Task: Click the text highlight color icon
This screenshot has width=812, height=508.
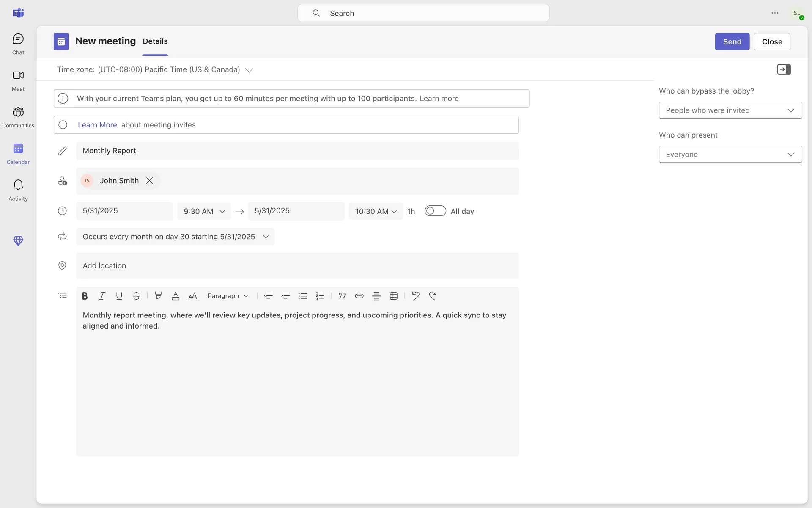Action: (x=158, y=296)
